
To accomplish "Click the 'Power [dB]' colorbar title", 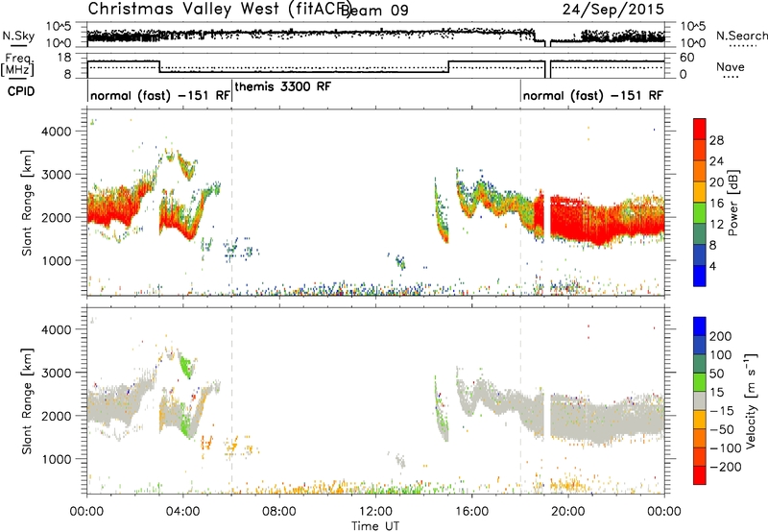I will coord(732,203).
